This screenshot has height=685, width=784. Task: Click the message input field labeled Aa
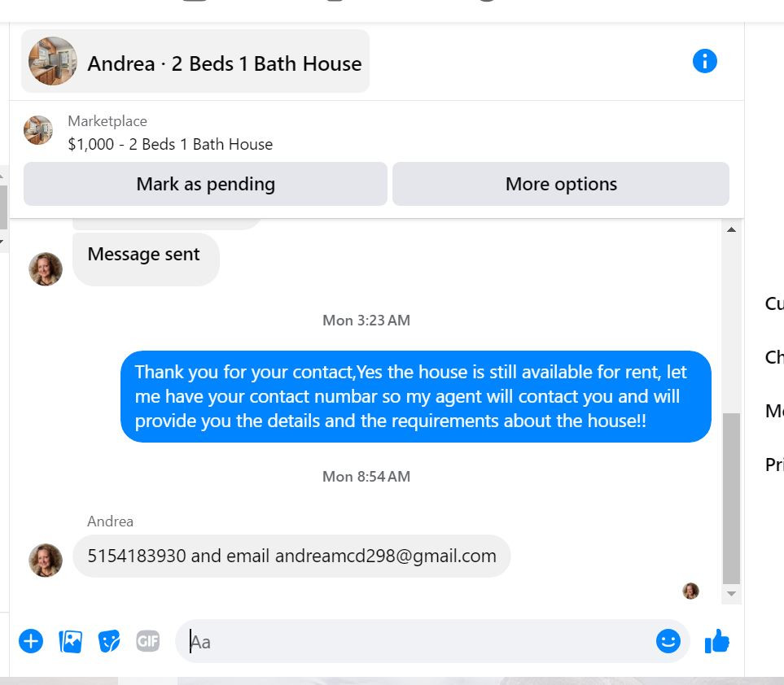415,642
